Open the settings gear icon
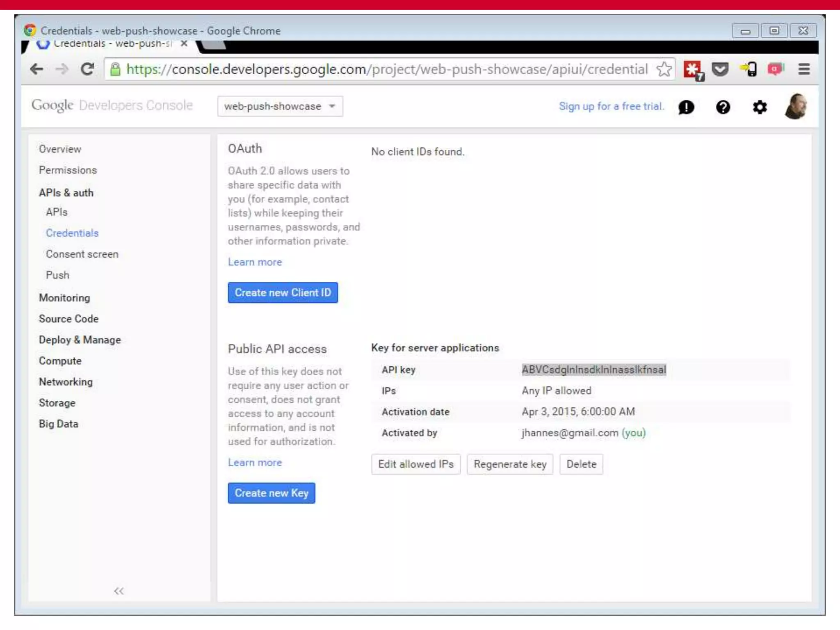The width and height of the screenshot is (840, 630). pyautogui.click(x=760, y=107)
